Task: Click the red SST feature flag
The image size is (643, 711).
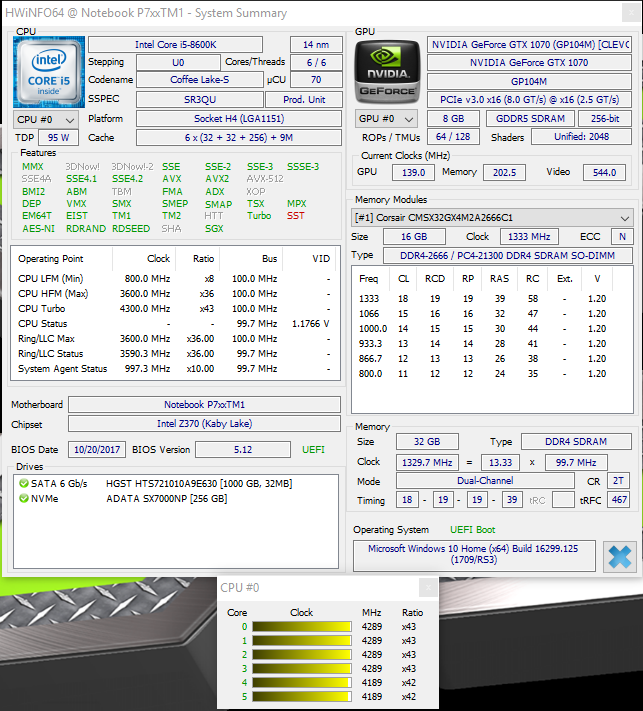Action: point(296,216)
